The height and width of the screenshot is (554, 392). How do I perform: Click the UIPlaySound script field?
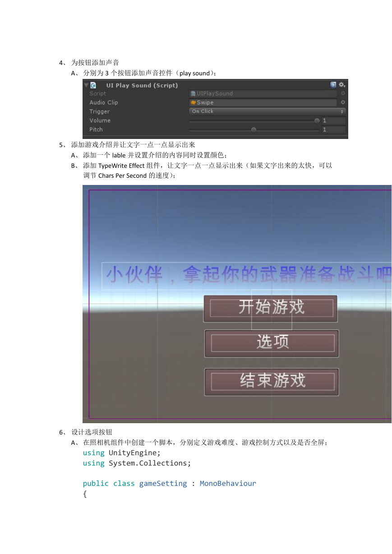pos(263,93)
